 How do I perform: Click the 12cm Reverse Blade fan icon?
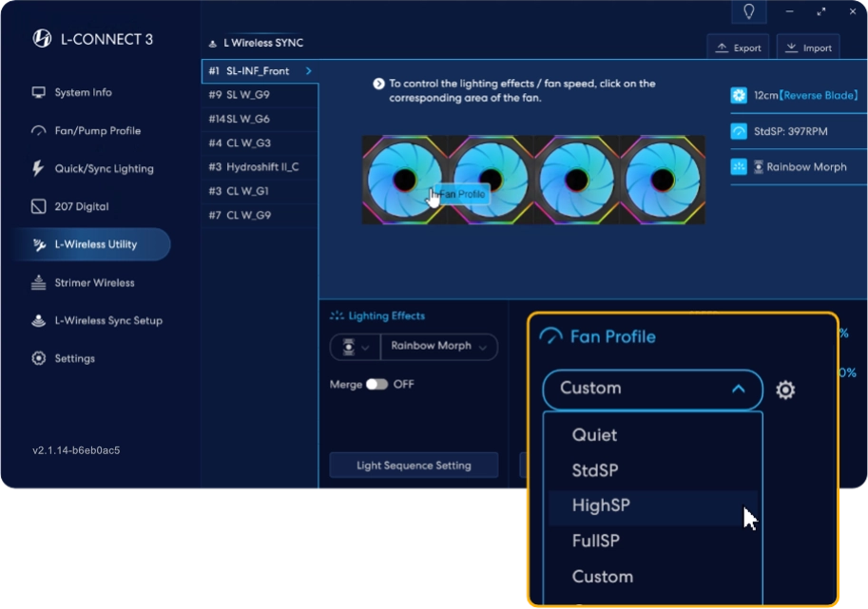[739, 95]
